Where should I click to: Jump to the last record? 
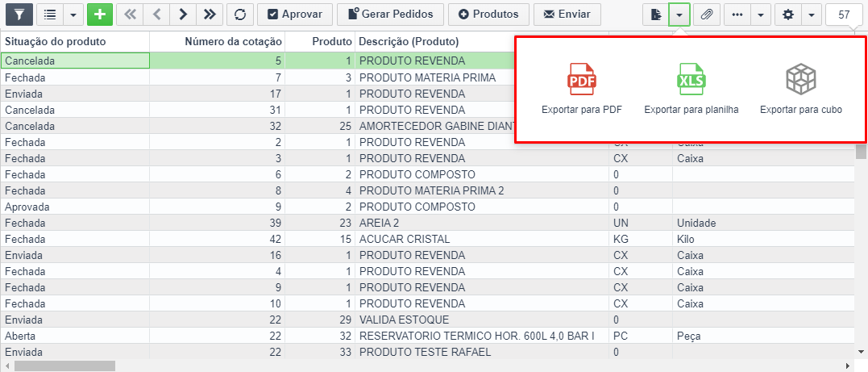point(210,15)
